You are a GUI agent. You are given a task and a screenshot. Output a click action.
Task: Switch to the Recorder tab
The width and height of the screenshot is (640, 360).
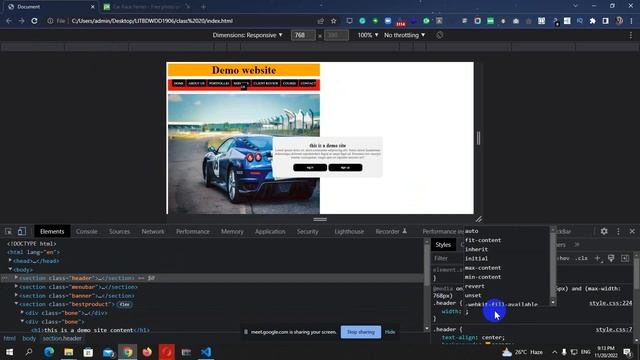click(391, 231)
